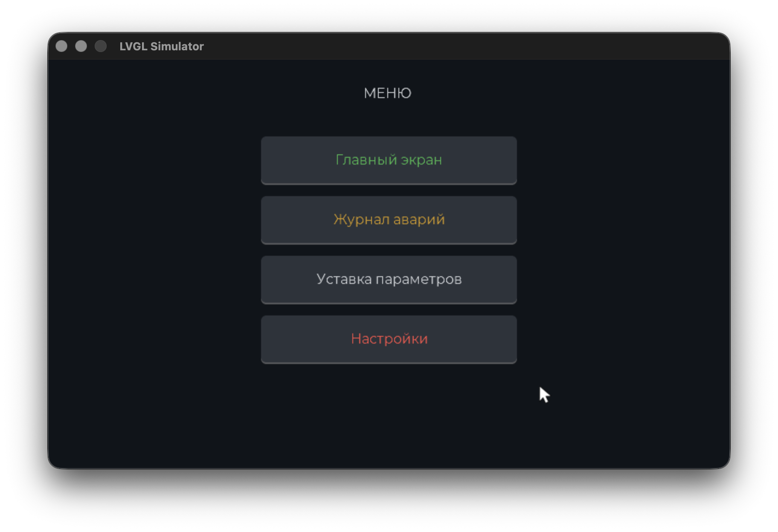Go to the main screen from menu
This screenshot has height=532, width=778.
pos(389,160)
